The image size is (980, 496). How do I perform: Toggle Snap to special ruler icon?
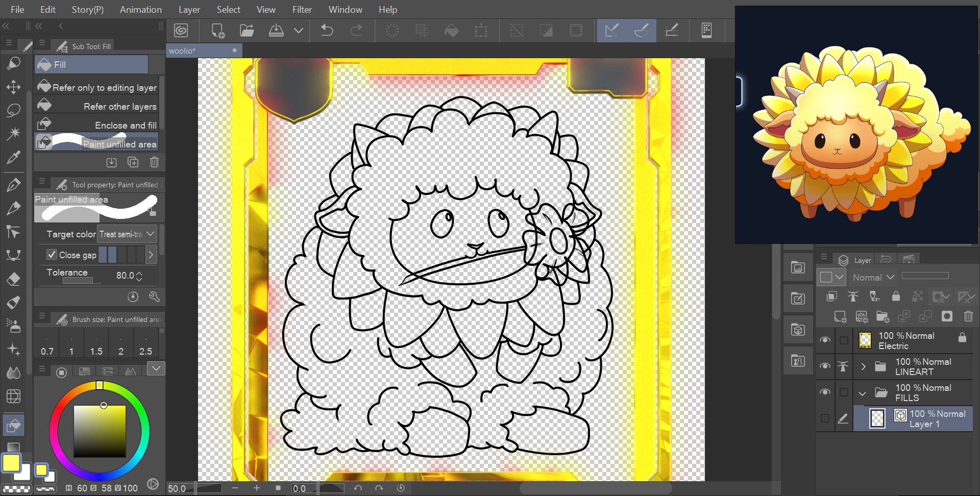[642, 31]
